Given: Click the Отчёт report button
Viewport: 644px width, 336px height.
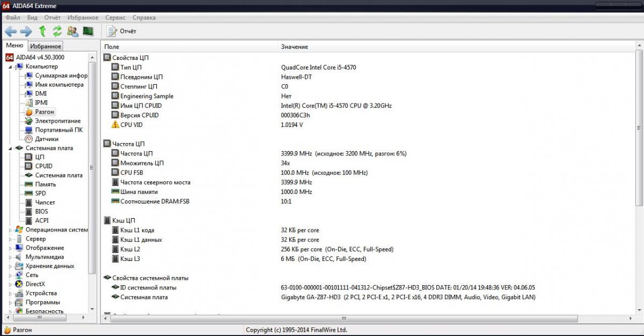Looking at the screenshot, I should pyautogui.click(x=122, y=31).
